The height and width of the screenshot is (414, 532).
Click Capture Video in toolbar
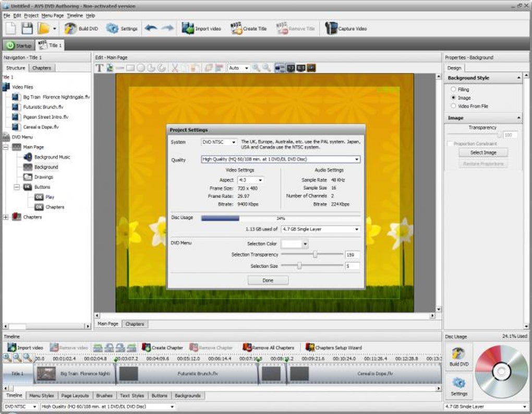click(x=346, y=29)
